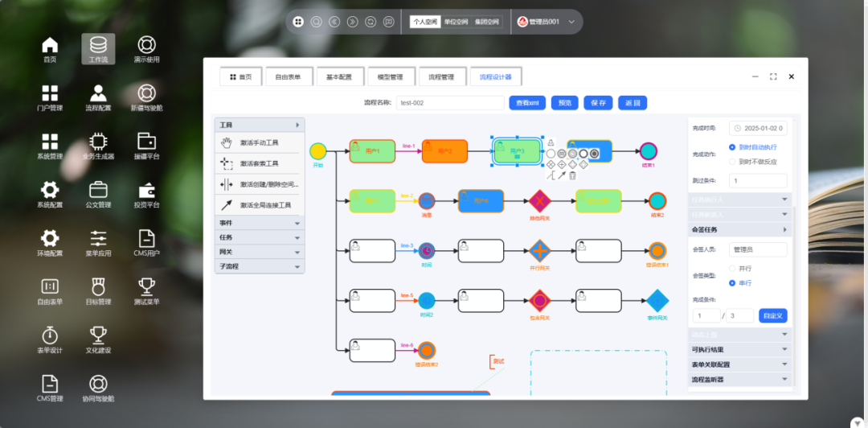Screen dimensions: 868x428
Task: Select 并行 as the countersign type
Action: (x=732, y=268)
